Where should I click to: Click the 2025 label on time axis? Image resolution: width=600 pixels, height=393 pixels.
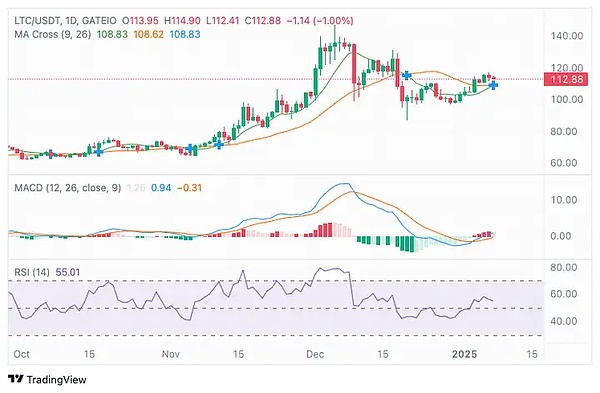click(x=464, y=354)
